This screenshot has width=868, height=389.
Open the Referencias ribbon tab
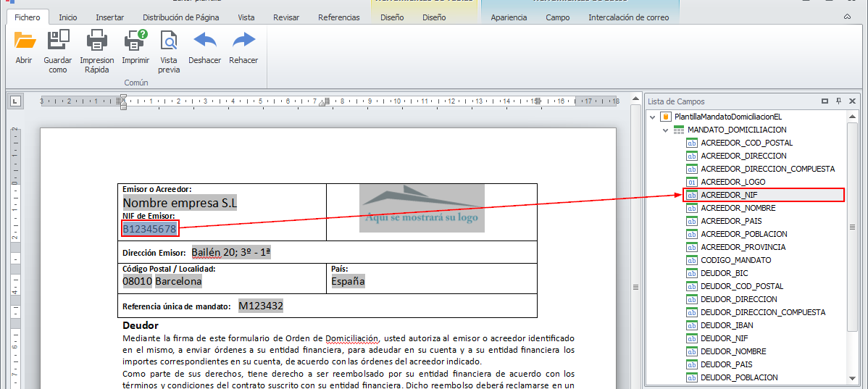339,17
